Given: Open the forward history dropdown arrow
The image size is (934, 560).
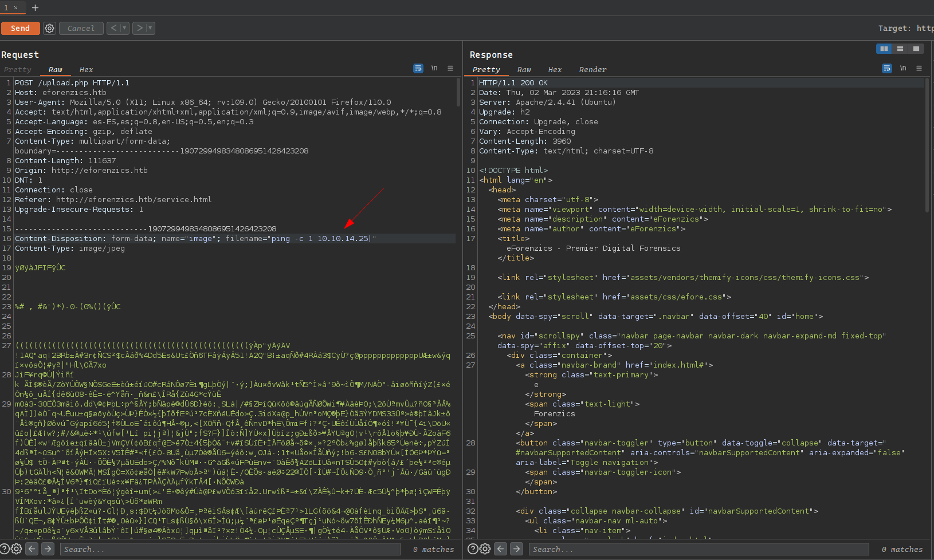Looking at the screenshot, I should point(150,27).
